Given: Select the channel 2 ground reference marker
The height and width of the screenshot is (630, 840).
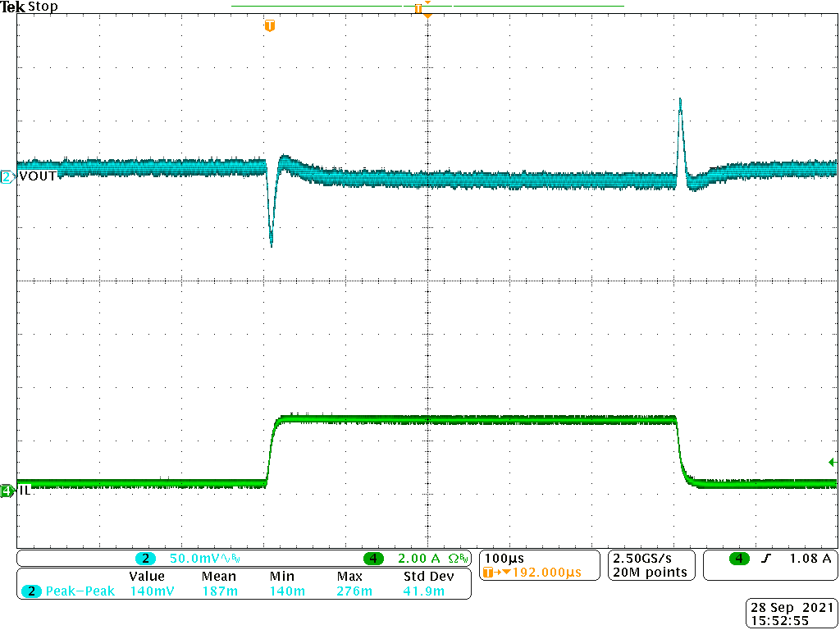Looking at the screenshot, I should point(7,177).
